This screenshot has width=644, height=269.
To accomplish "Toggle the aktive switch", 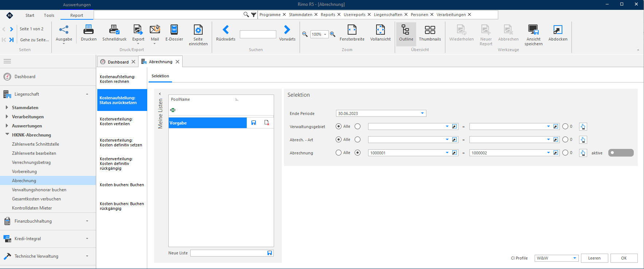I will [x=621, y=153].
